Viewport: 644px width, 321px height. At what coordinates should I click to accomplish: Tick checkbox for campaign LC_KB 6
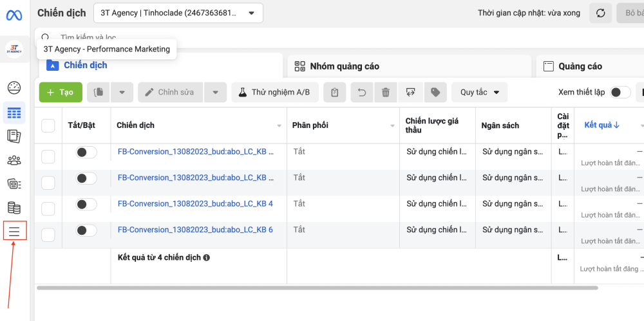tap(48, 235)
